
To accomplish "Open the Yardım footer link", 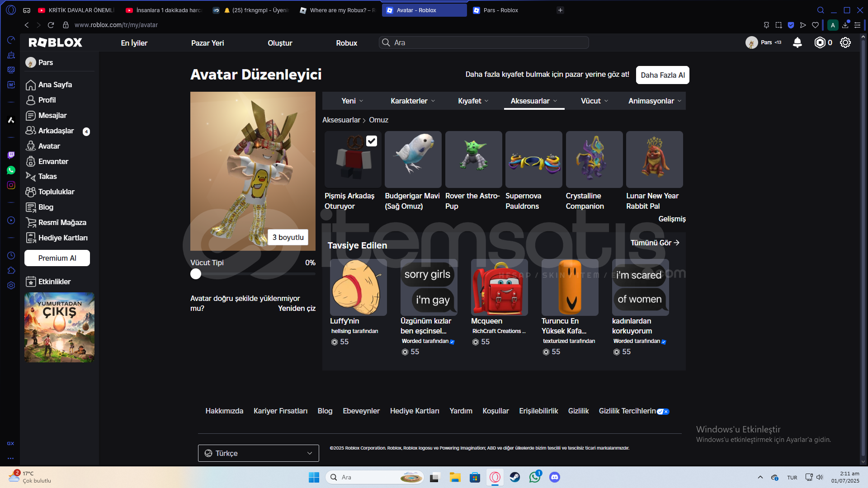I will 461,411.
